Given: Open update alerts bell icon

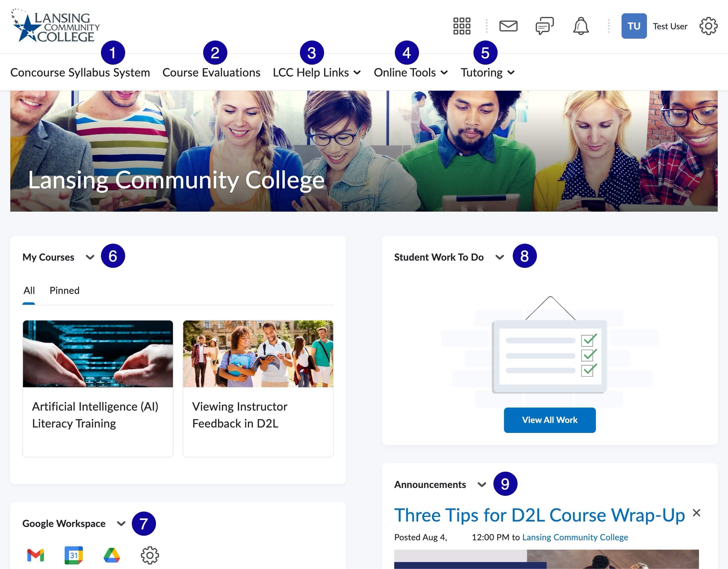Looking at the screenshot, I should [581, 26].
